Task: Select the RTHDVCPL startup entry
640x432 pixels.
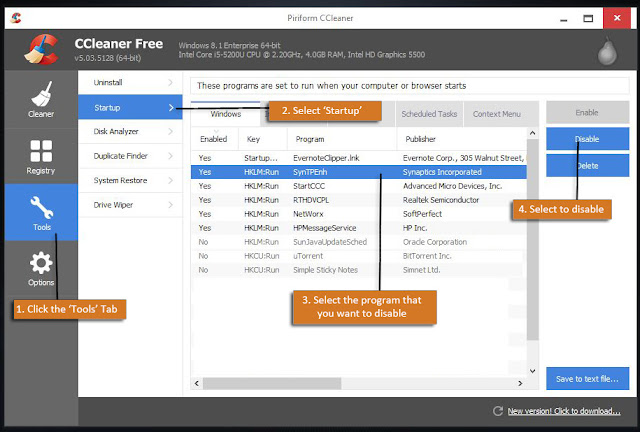Action: coord(359,200)
